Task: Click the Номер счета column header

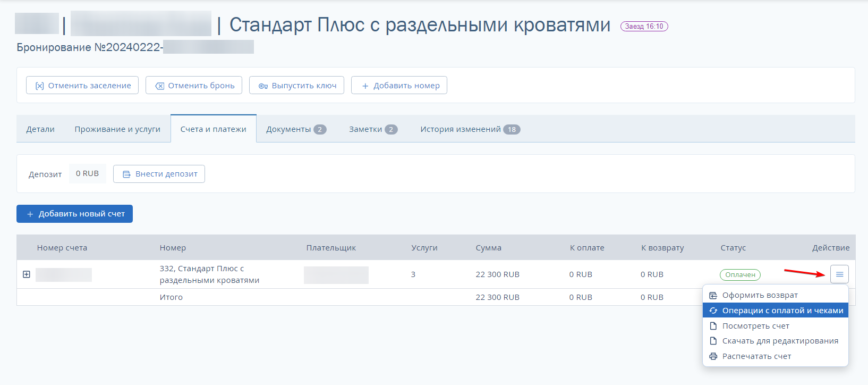Action: 62,248
